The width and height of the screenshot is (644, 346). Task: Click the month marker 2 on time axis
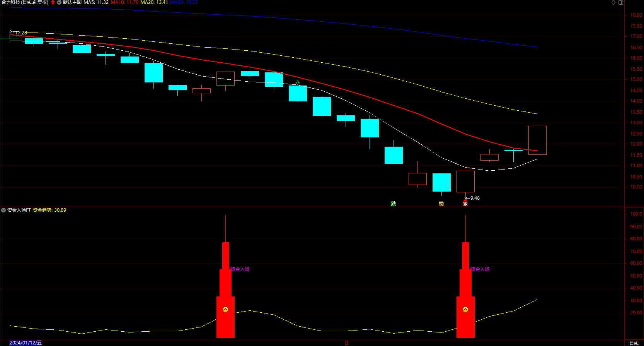pos(347,343)
